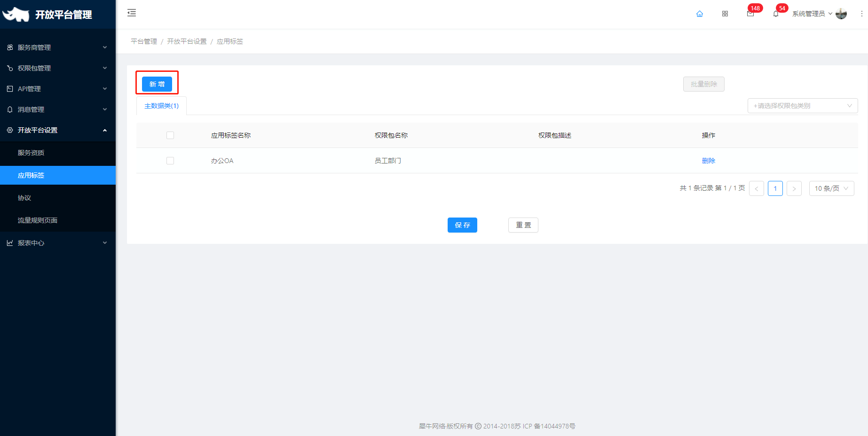Screen dimensions: 868x436
Task: Click the 员工部门 table cell
Action: coord(387,161)
